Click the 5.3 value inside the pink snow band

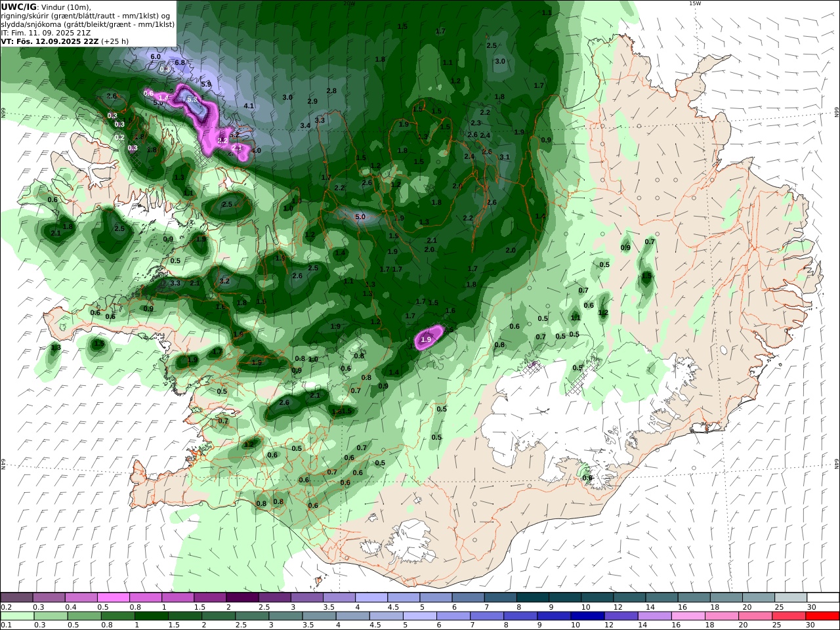tap(192, 99)
